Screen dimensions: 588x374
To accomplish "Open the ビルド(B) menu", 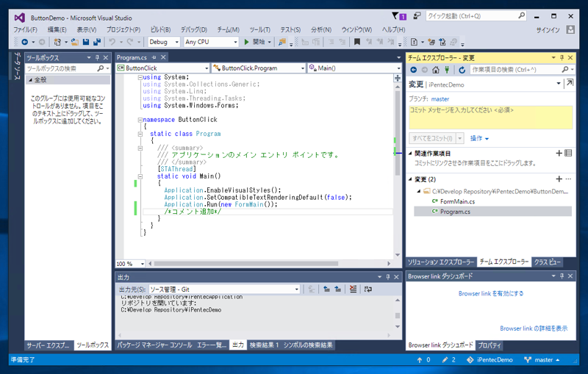I will pos(160,29).
